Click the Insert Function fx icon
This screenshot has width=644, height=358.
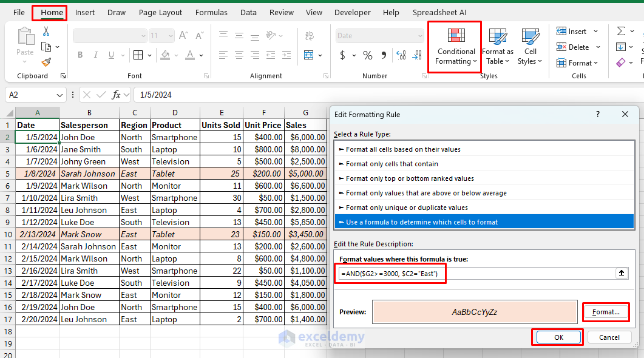tap(116, 95)
